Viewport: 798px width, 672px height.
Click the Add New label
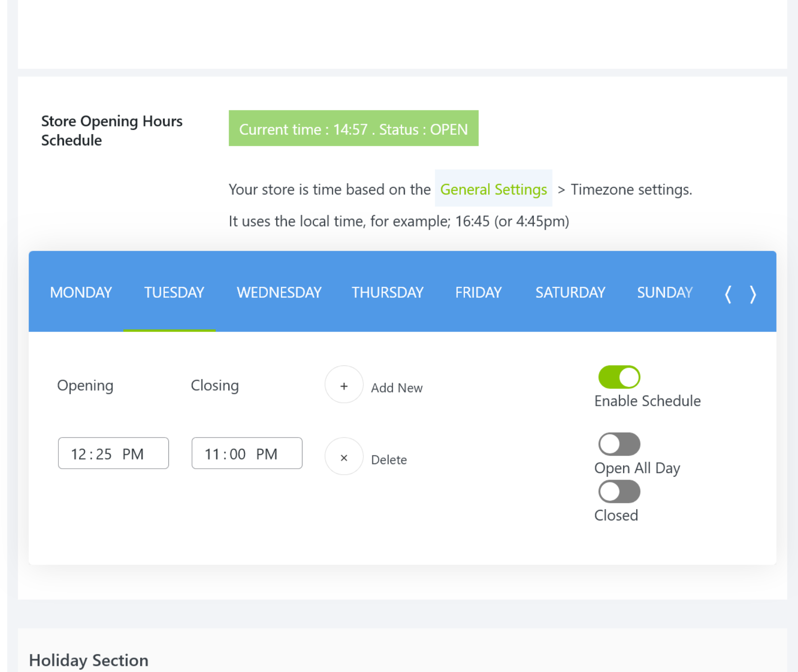(x=396, y=388)
